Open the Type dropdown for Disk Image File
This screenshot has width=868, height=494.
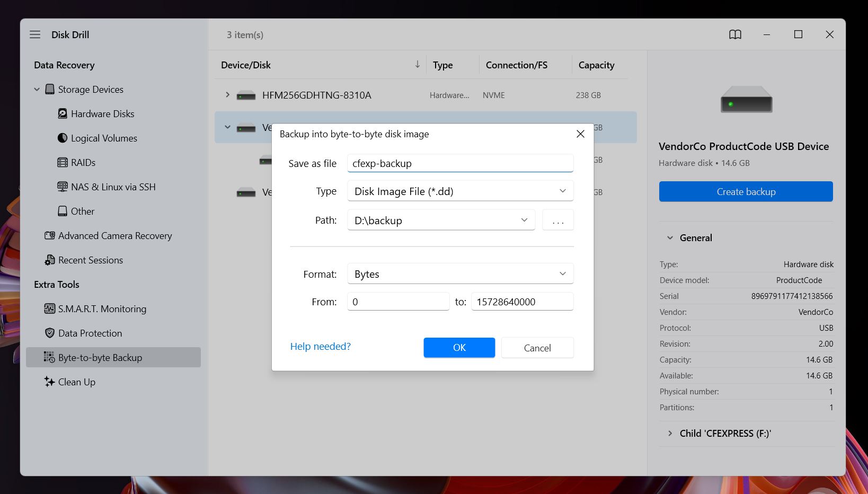[x=460, y=191]
